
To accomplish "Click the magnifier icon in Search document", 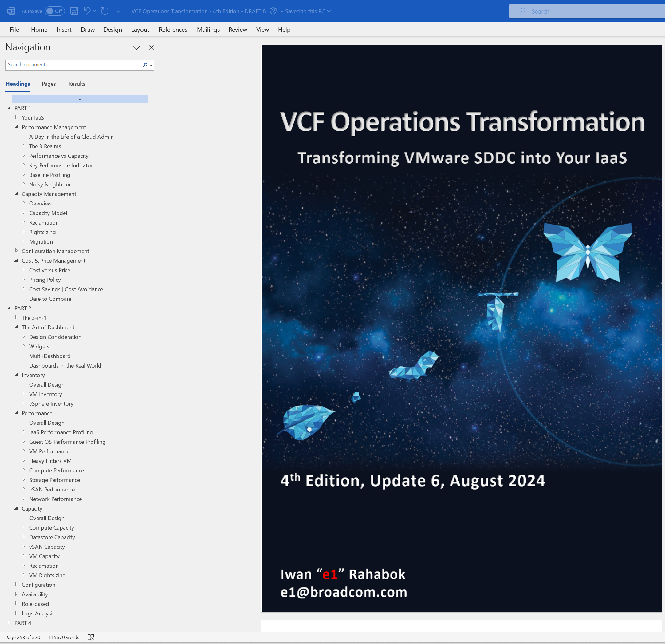I will tap(145, 65).
